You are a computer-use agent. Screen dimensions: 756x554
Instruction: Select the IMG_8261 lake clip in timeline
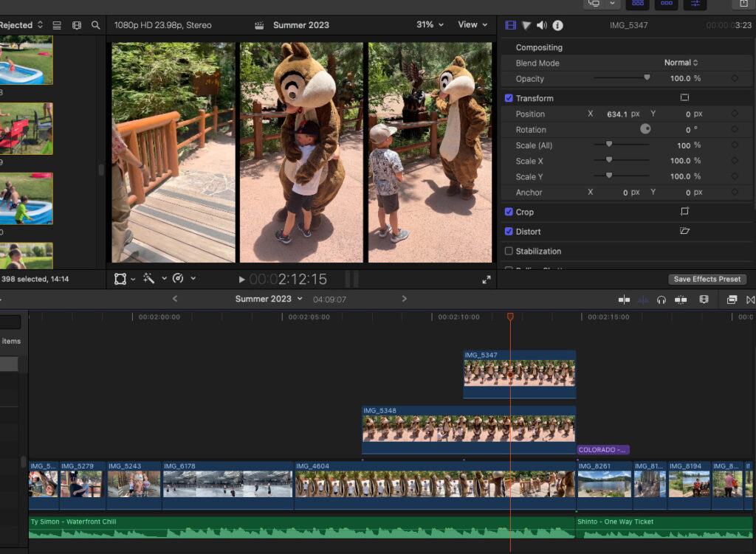click(604, 485)
